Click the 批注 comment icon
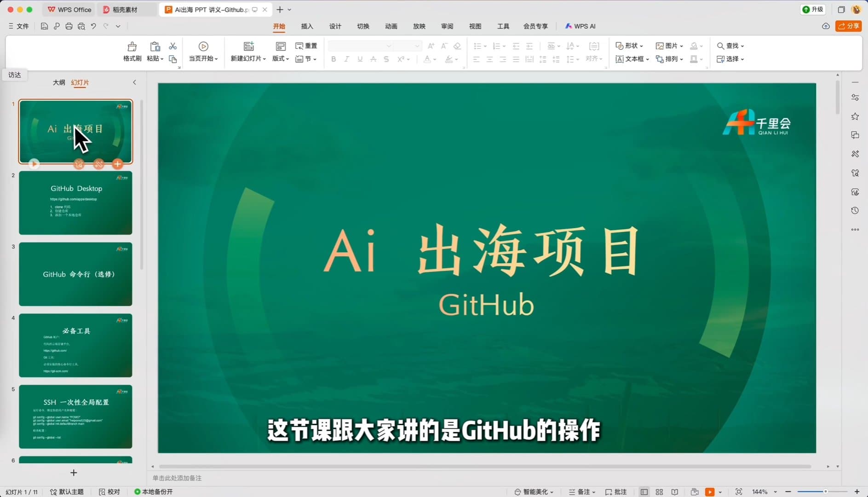 point(615,491)
